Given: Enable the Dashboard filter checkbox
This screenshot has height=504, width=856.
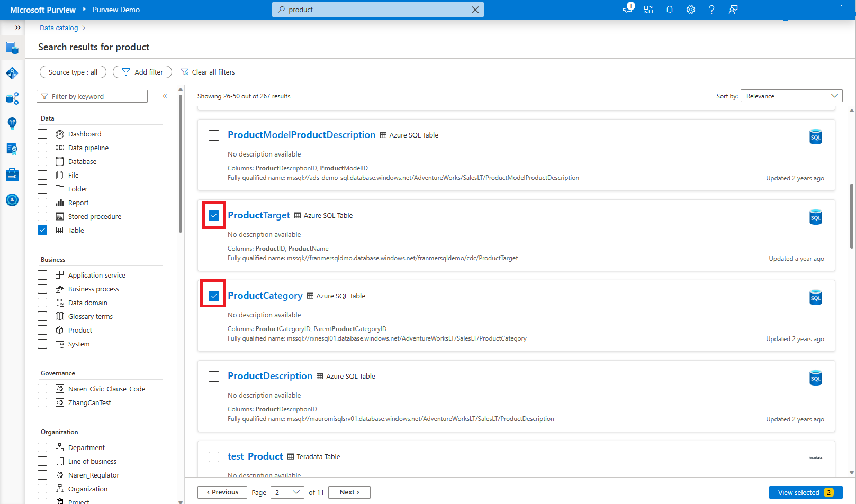Looking at the screenshot, I should point(42,134).
